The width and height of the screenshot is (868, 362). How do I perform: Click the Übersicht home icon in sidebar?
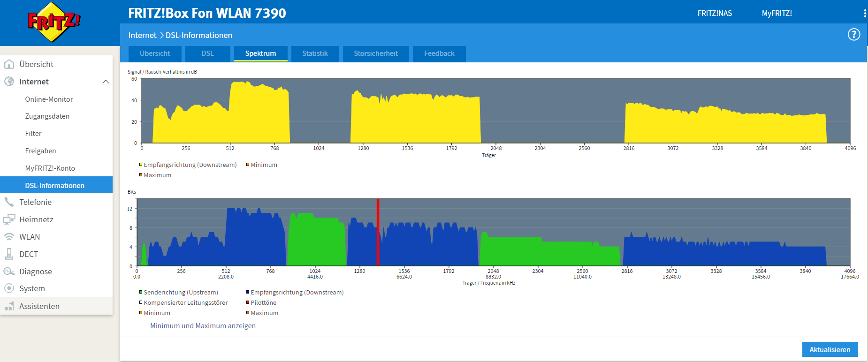[9, 64]
